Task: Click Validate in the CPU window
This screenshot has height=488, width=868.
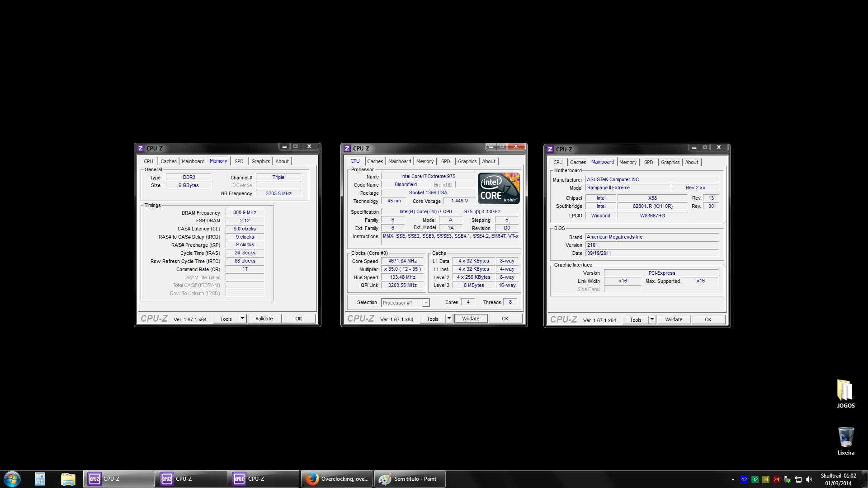Action: coord(471,319)
